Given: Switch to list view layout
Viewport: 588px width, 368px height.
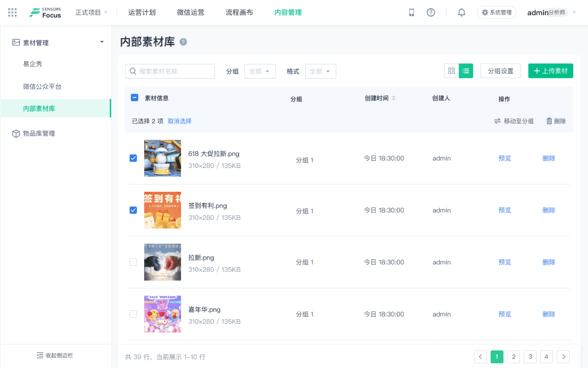Looking at the screenshot, I should point(466,71).
